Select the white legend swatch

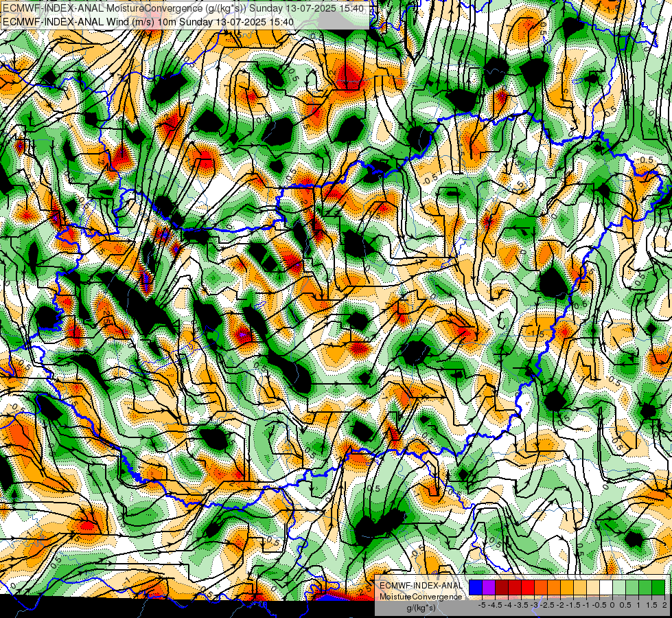coord(605,588)
